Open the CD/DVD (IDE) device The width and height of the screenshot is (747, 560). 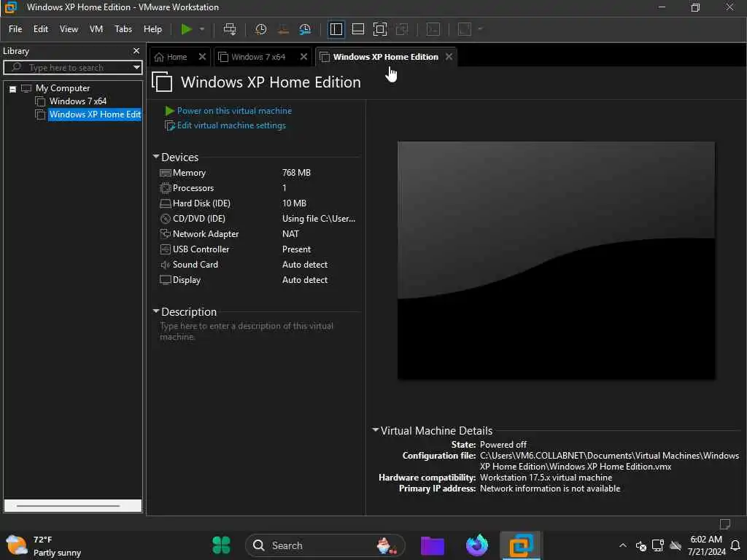[198, 219]
